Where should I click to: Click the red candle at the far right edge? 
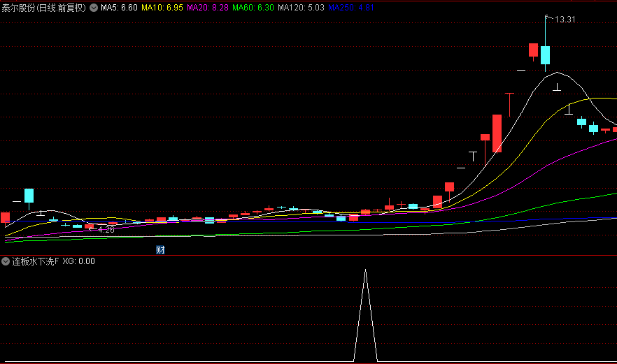[614, 129]
